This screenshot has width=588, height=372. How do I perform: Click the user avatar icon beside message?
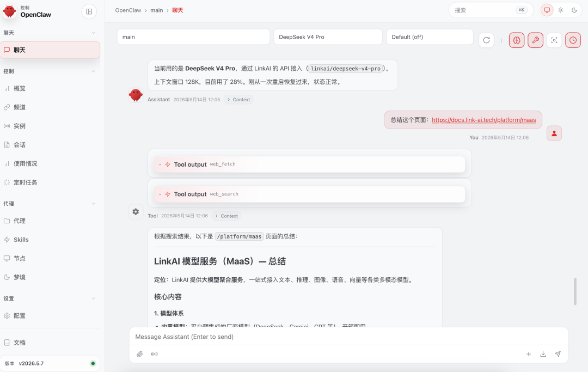point(554,133)
